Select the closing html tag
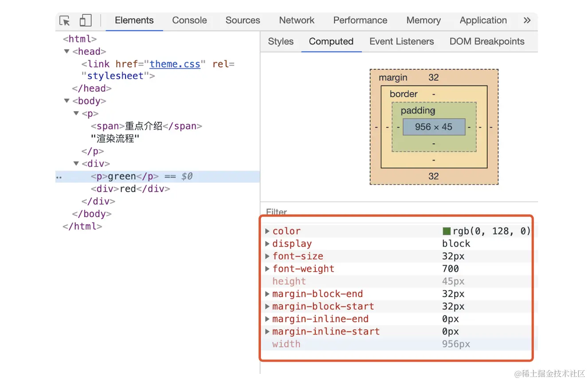588x381 pixels. coord(82,226)
